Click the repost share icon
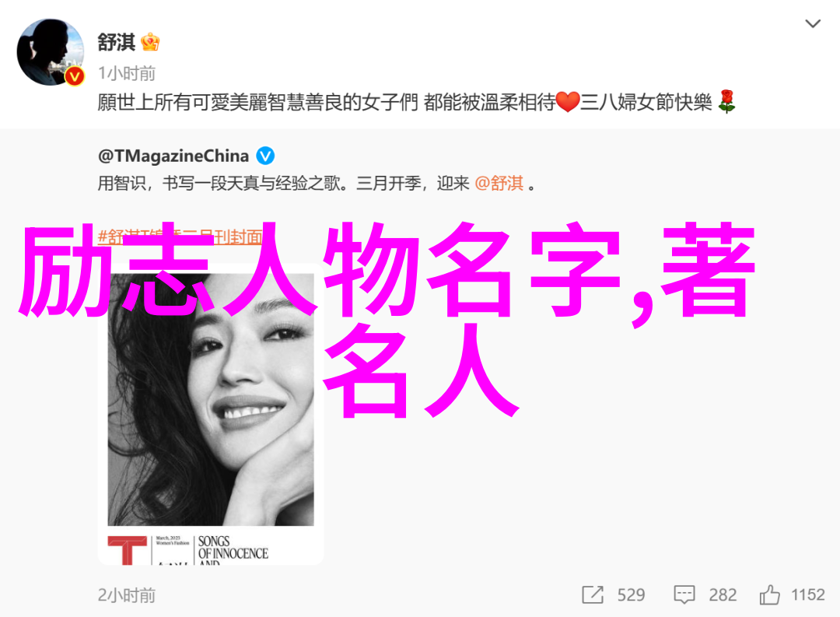This screenshot has height=617, width=840. (x=593, y=594)
